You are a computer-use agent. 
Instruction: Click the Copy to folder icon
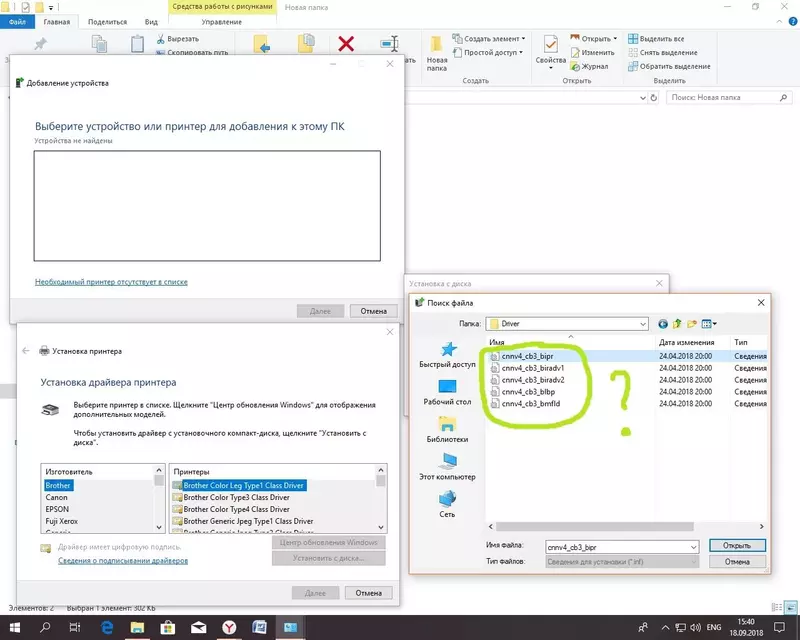(306, 43)
